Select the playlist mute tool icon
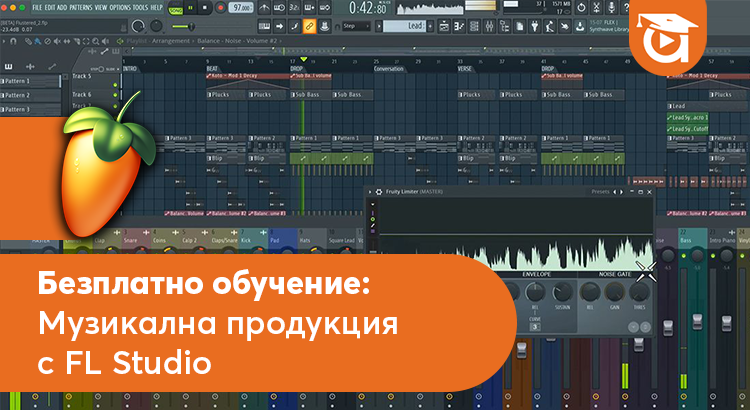The height and width of the screenshot is (410, 750). (x=57, y=41)
